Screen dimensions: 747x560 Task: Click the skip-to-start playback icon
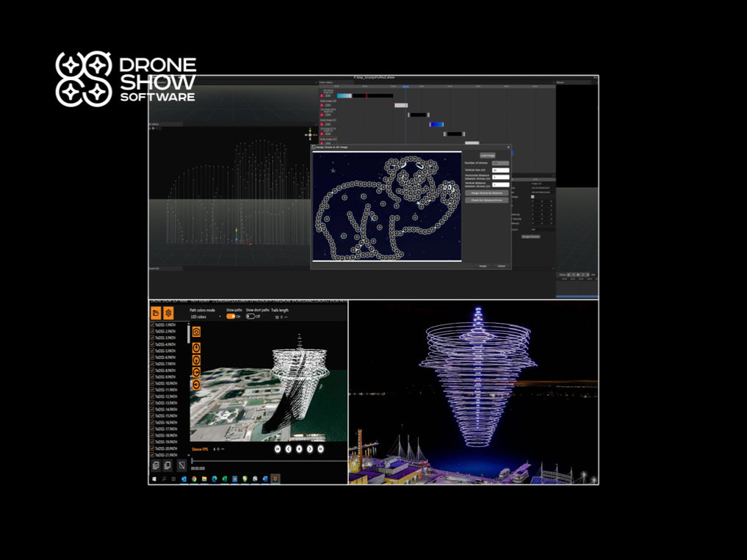277,448
